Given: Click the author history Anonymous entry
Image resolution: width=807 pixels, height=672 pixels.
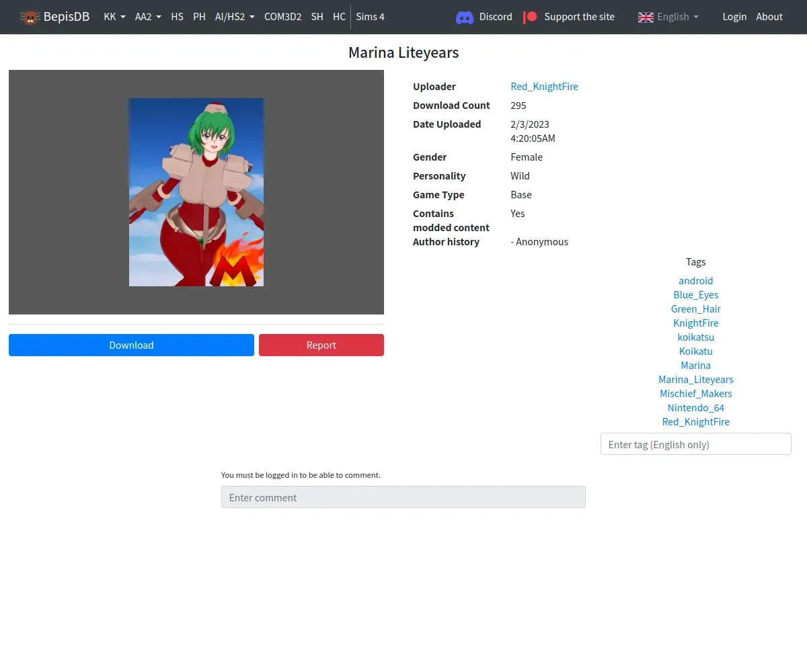Looking at the screenshot, I should [x=539, y=242].
